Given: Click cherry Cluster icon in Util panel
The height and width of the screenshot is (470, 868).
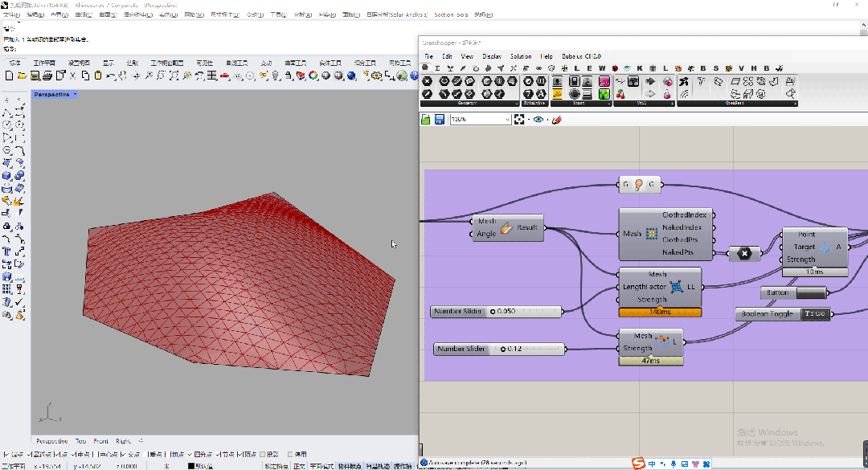Looking at the screenshot, I should click(620, 95).
